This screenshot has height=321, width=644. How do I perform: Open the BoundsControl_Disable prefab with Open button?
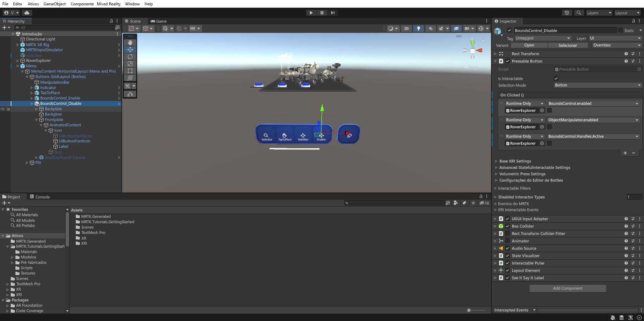click(x=529, y=45)
